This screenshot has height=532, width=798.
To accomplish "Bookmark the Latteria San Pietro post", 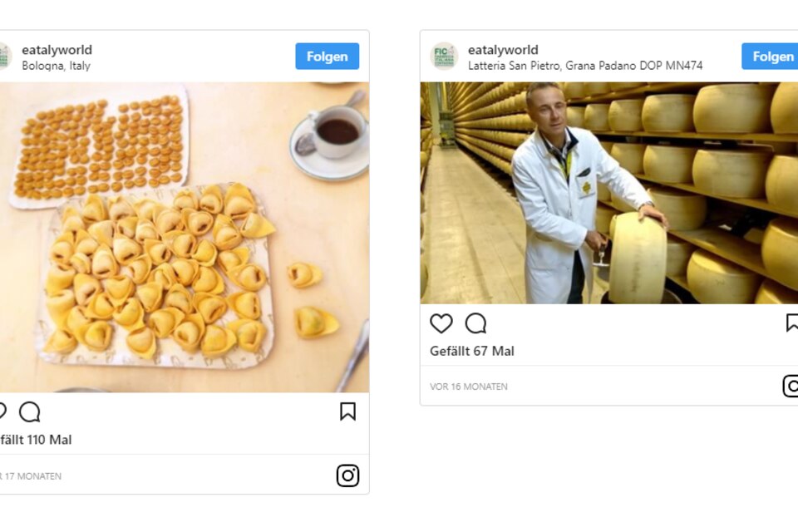I will [x=792, y=323].
